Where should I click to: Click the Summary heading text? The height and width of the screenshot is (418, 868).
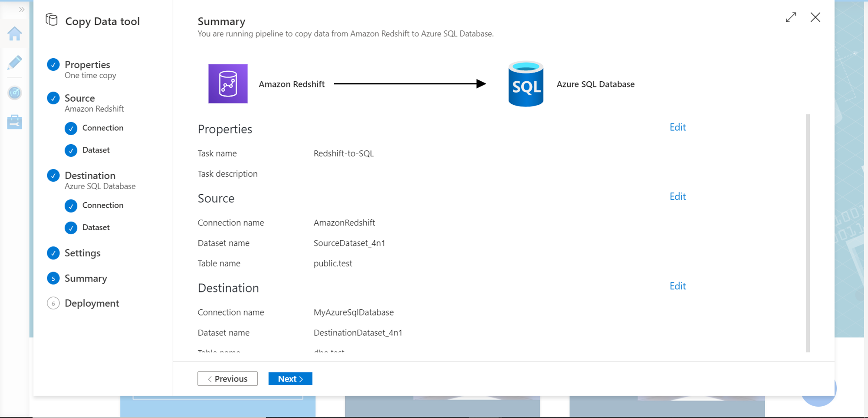click(221, 21)
